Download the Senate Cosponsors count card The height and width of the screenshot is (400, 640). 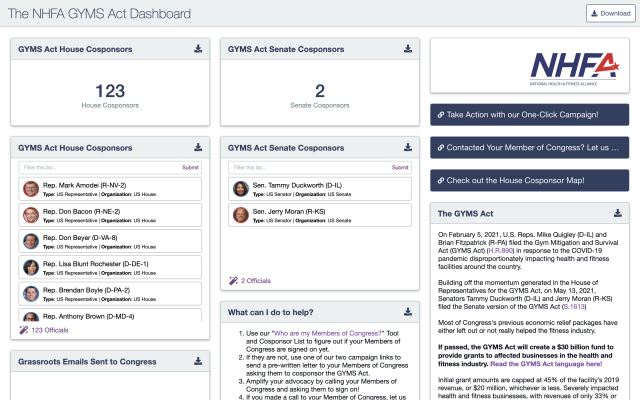tap(408, 49)
